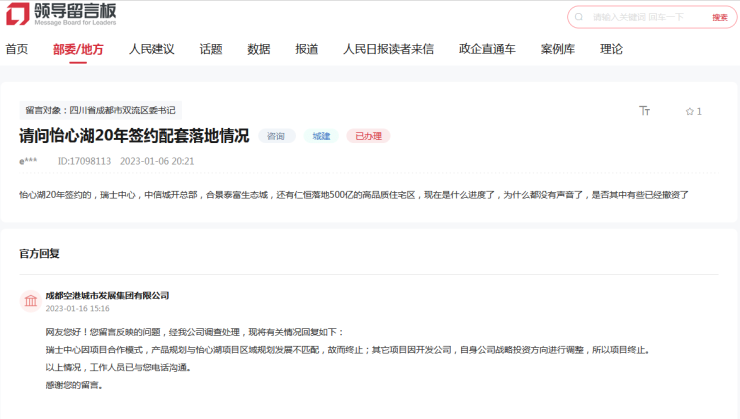740x419 pixels.
Task: Click the 已办理 status tag
Action: point(367,136)
